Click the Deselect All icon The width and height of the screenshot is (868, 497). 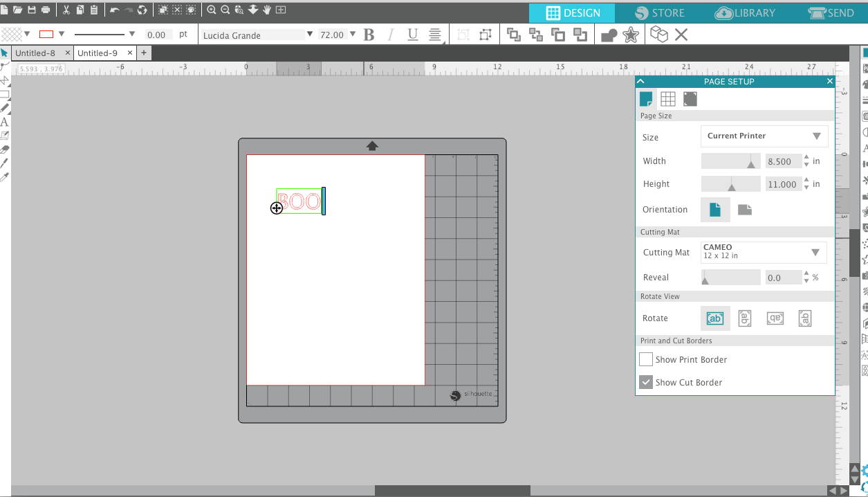pyautogui.click(x=177, y=10)
